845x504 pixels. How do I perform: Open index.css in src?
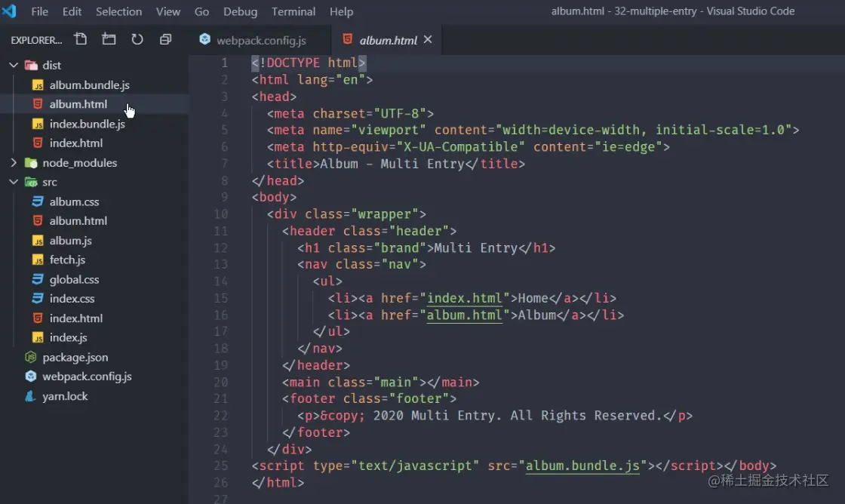coord(72,299)
